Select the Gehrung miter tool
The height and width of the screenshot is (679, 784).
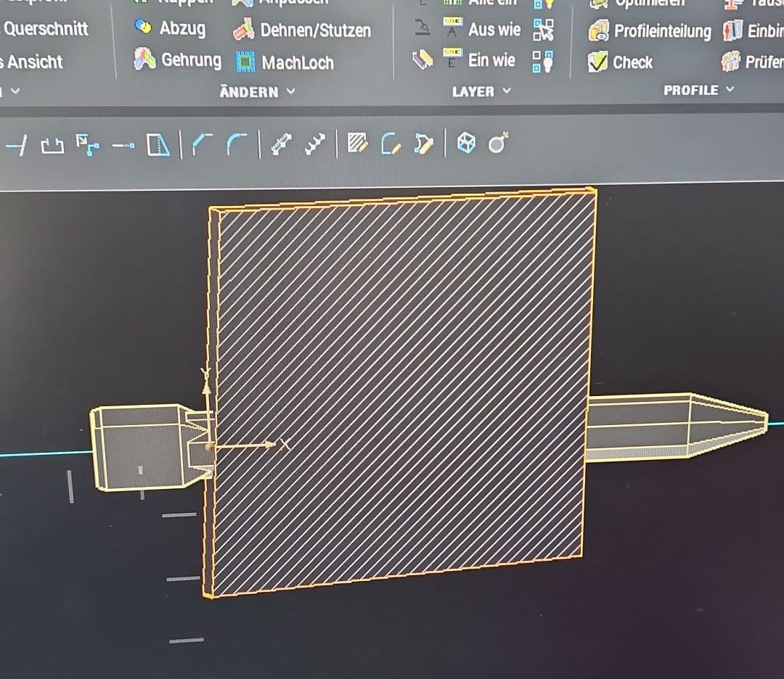click(x=145, y=60)
